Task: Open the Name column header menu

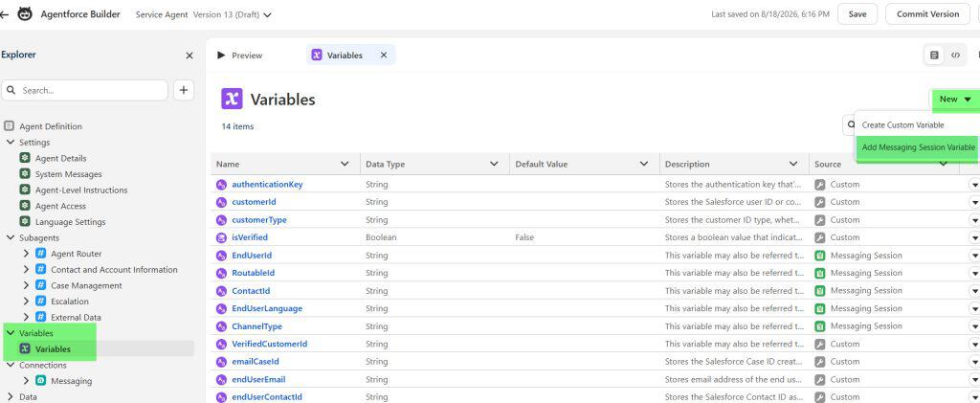Action: (x=345, y=165)
